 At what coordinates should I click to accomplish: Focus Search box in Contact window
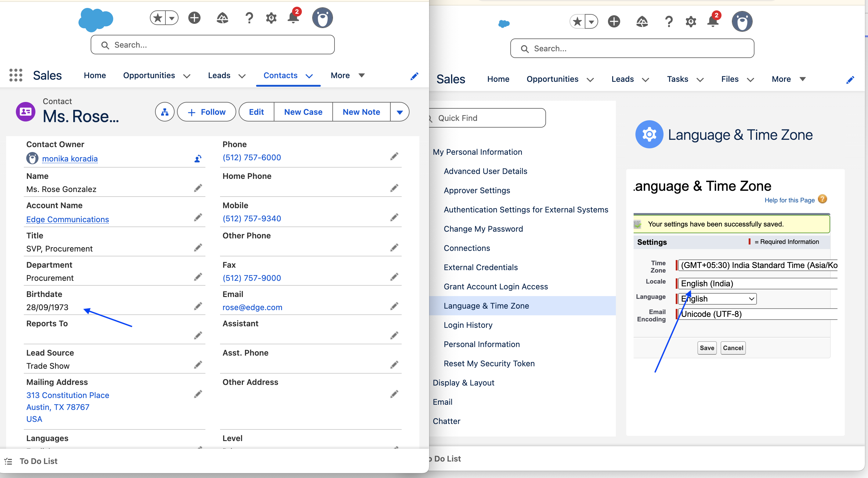pyautogui.click(x=213, y=45)
